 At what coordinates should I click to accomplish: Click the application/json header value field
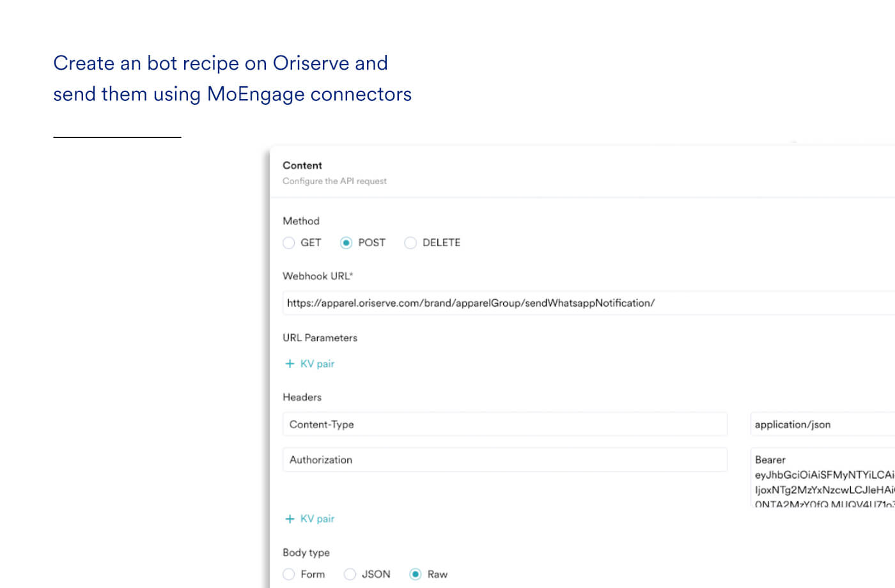(x=823, y=424)
